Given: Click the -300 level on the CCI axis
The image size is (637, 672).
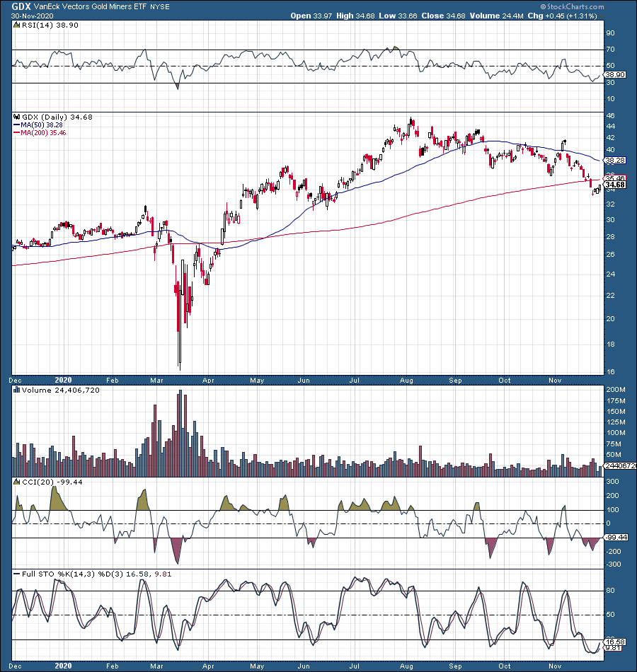Looking at the screenshot, I should click(612, 564).
